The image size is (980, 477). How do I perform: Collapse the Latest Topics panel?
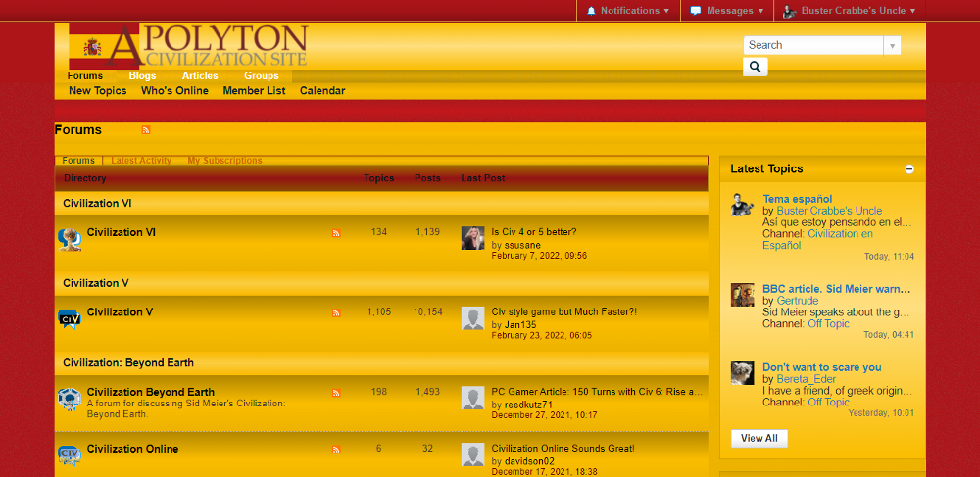tap(908, 169)
